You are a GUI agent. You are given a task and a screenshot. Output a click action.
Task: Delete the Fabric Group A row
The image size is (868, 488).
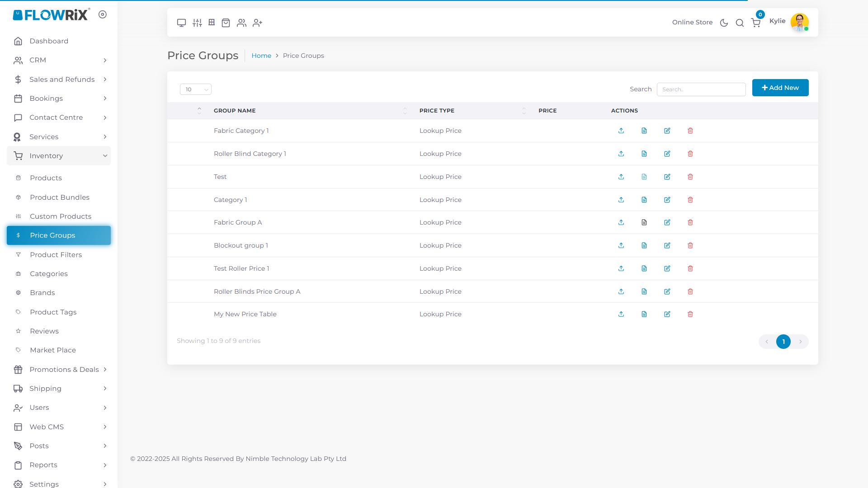point(690,222)
